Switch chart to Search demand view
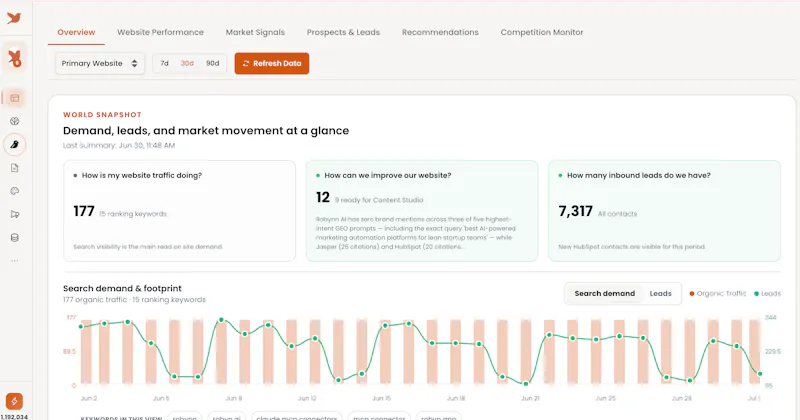The height and width of the screenshot is (420, 800). 605,293
